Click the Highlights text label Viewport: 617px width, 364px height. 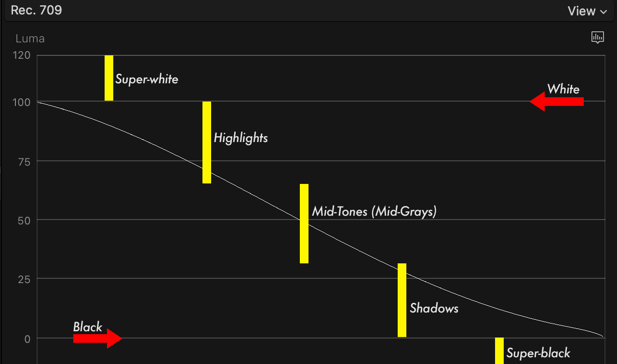coord(241,138)
